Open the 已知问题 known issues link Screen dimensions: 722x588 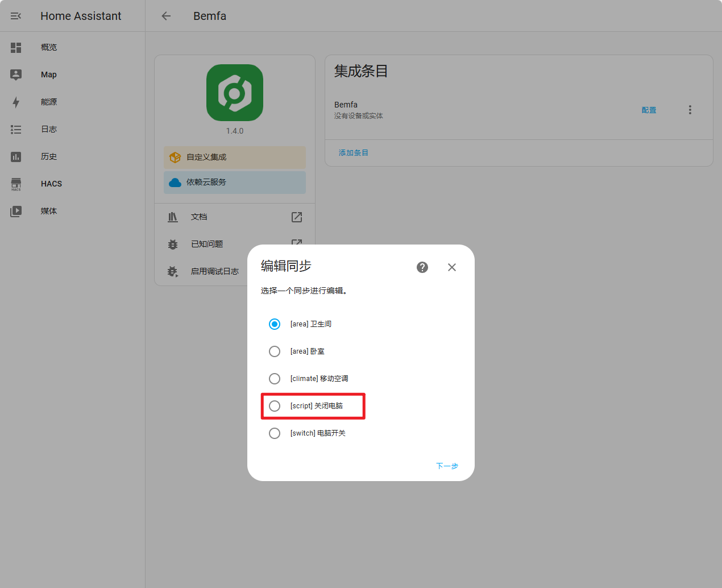(235, 244)
